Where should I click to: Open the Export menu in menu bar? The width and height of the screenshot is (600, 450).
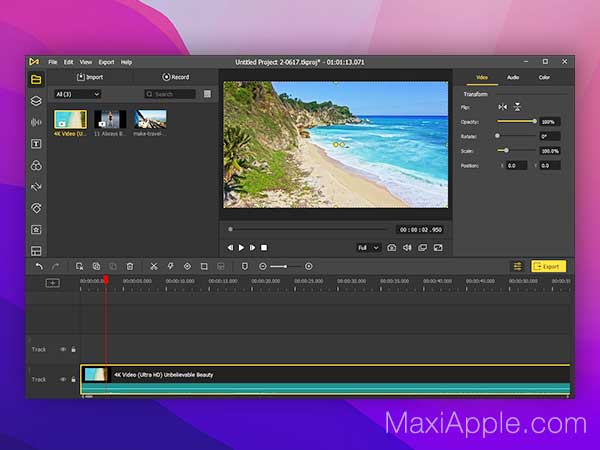(x=106, y=62)
